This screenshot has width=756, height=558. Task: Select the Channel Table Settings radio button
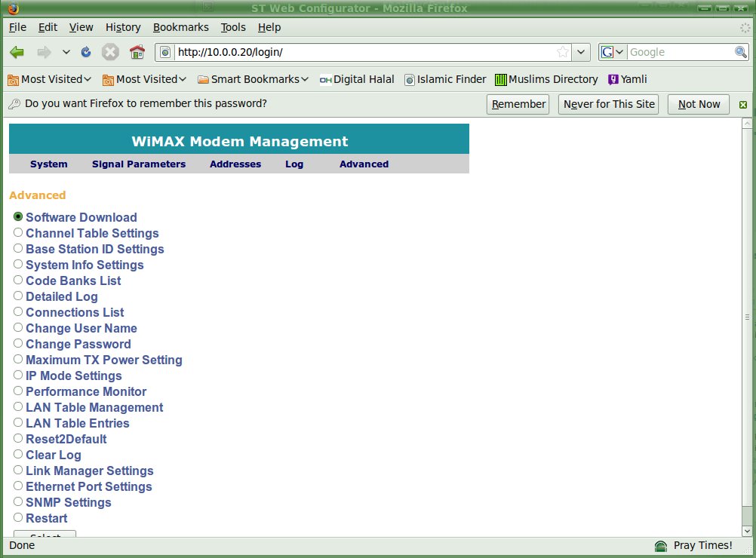[18, 233]
